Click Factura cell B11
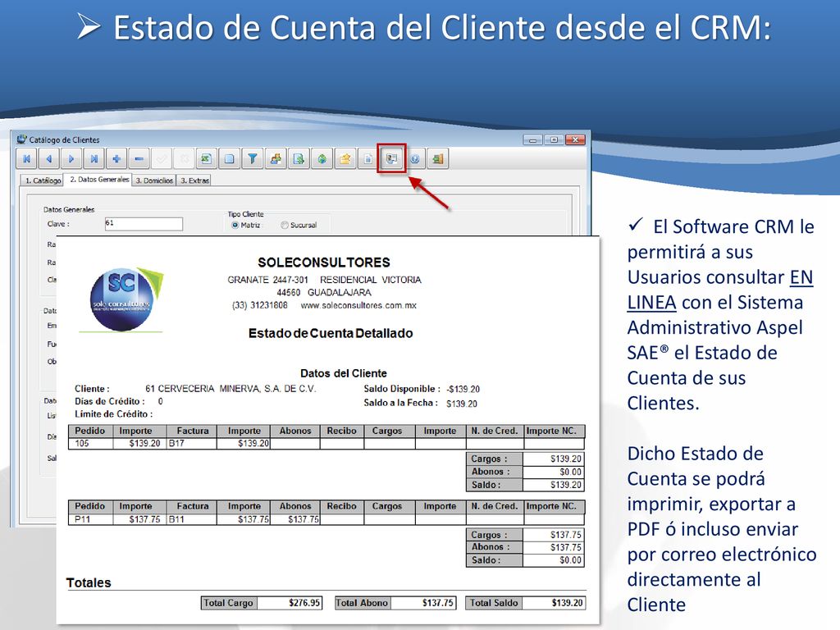Viewport: 840px width, 630px height. point(192,519)
